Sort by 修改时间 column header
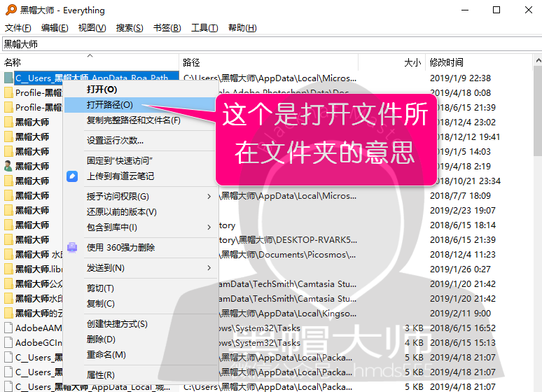 [479, 62]
